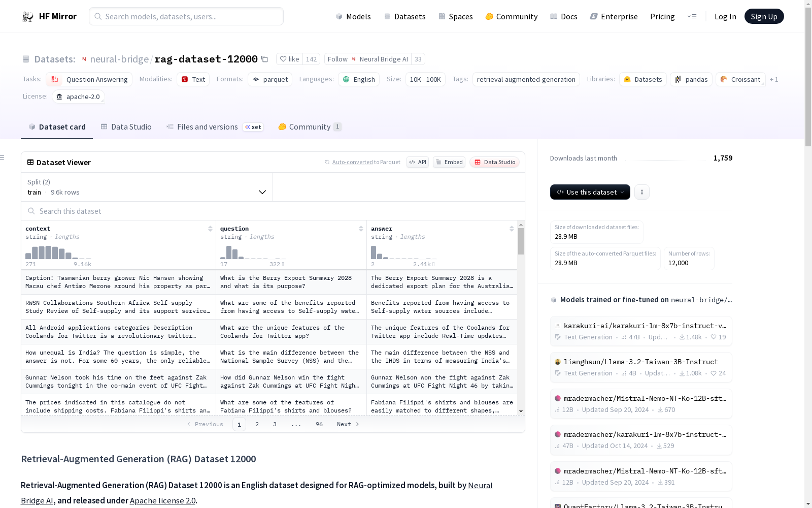The image size is (812, 508).
Task: Copy dataset name with the clipboard icon
Action: [x=264, y=59]
